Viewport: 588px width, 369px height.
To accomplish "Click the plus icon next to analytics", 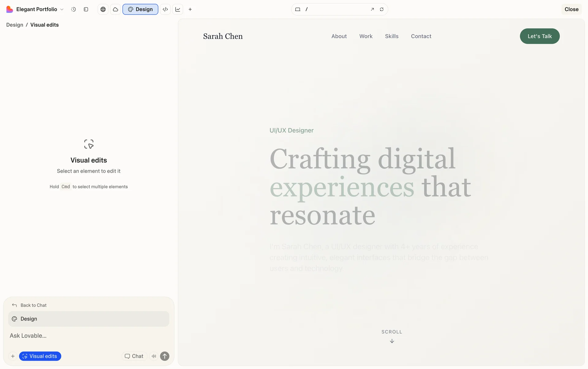I will pyautogui.click(x=190, y=9).
